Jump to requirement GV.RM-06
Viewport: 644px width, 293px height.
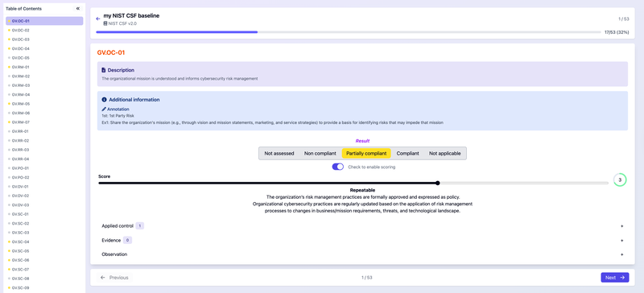coord(21,113)
